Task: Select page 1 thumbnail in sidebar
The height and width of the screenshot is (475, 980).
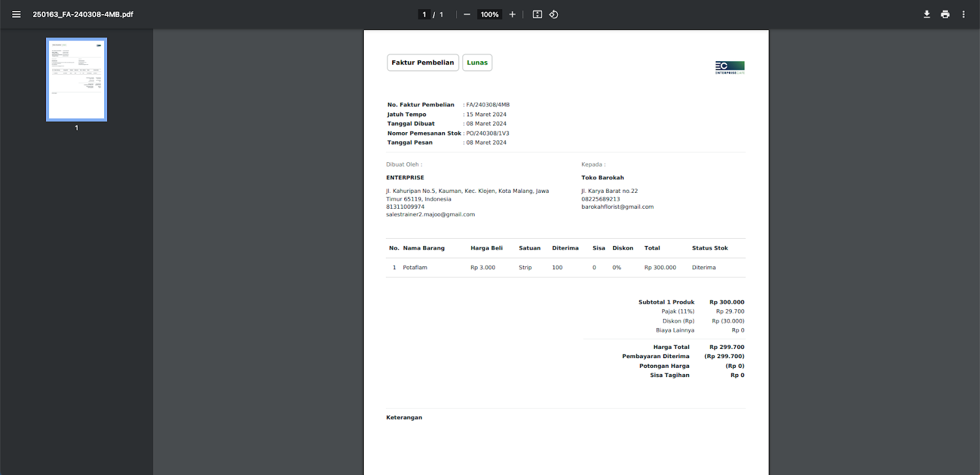Action: [77, 80]
